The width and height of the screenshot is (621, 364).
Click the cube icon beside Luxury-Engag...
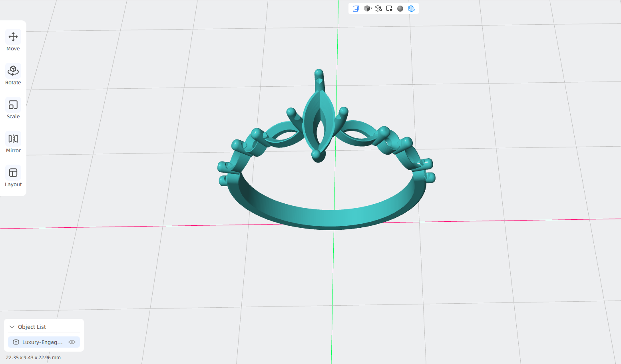click(16, 342)
